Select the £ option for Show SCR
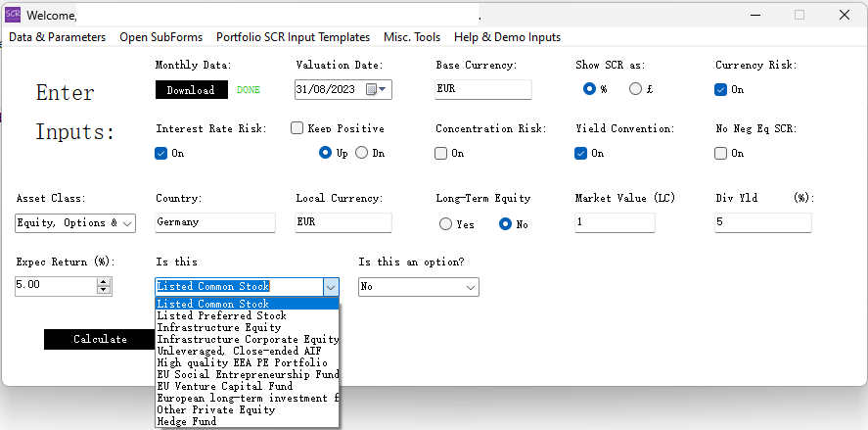This screenshot has height=430, width=868. pos(636,89)
